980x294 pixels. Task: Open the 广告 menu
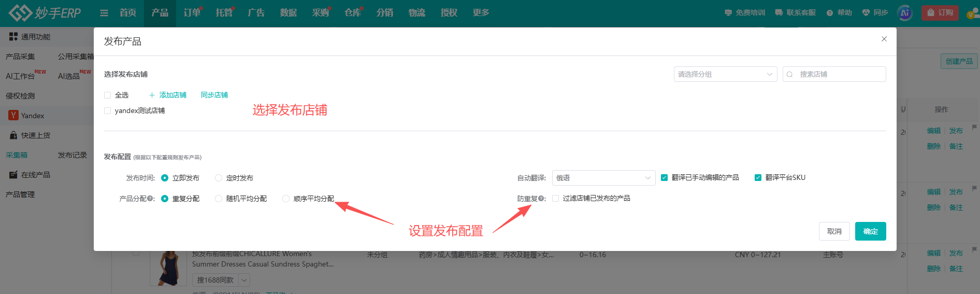coord(256,12)
